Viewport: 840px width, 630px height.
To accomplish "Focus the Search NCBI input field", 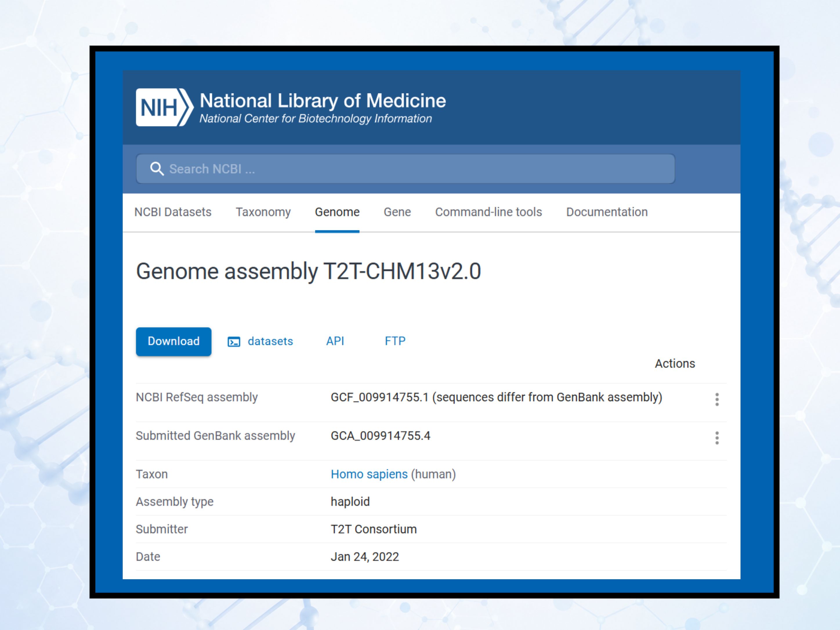I will click(x=405, y=169).
